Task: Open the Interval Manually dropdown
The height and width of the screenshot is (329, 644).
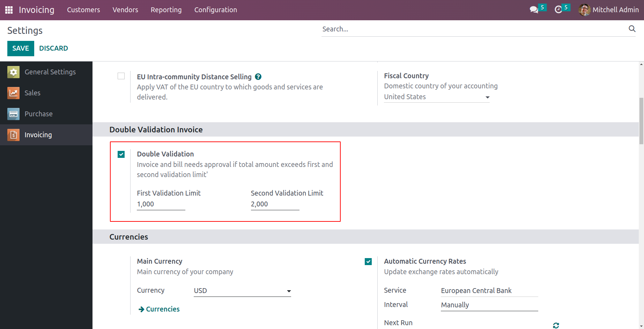Action: [489, 305]
